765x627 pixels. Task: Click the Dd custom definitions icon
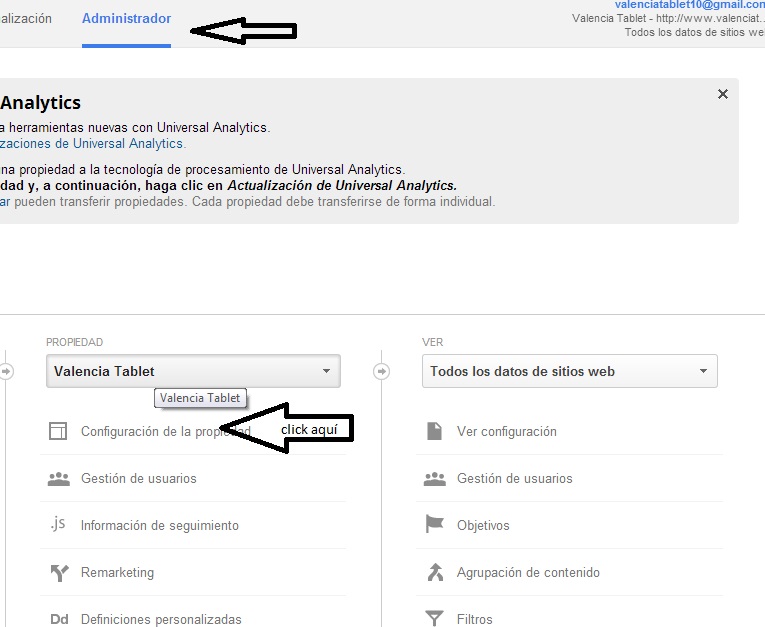tap(59, 619)
